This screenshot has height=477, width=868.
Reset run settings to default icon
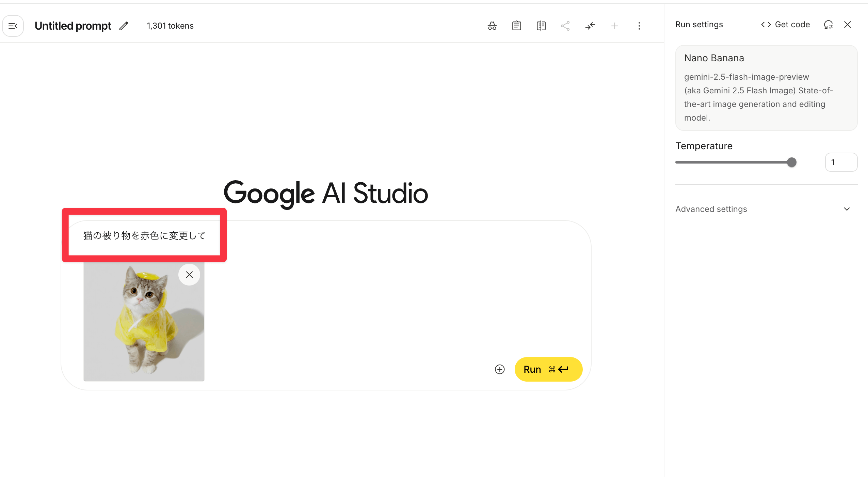click(x=828, y=25)
